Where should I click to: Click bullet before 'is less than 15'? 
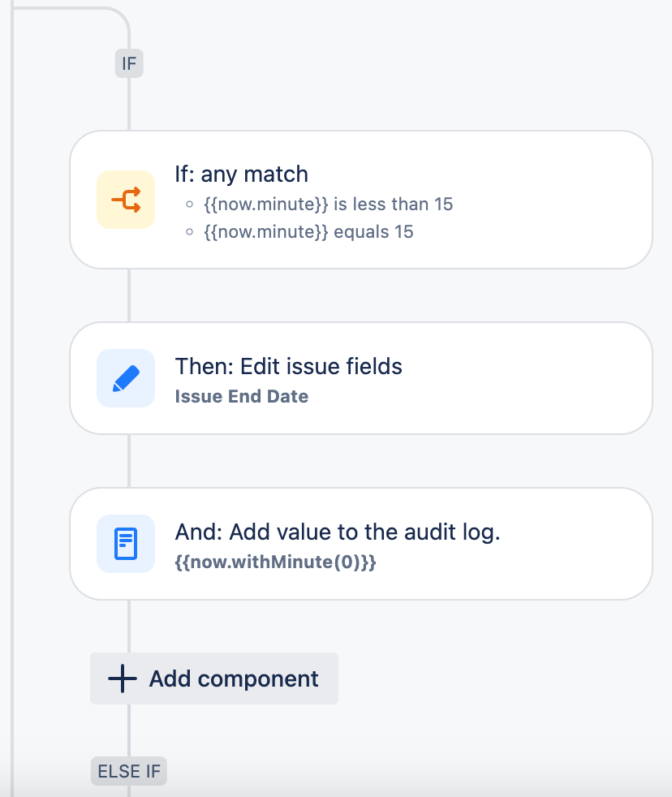point(189,205)
